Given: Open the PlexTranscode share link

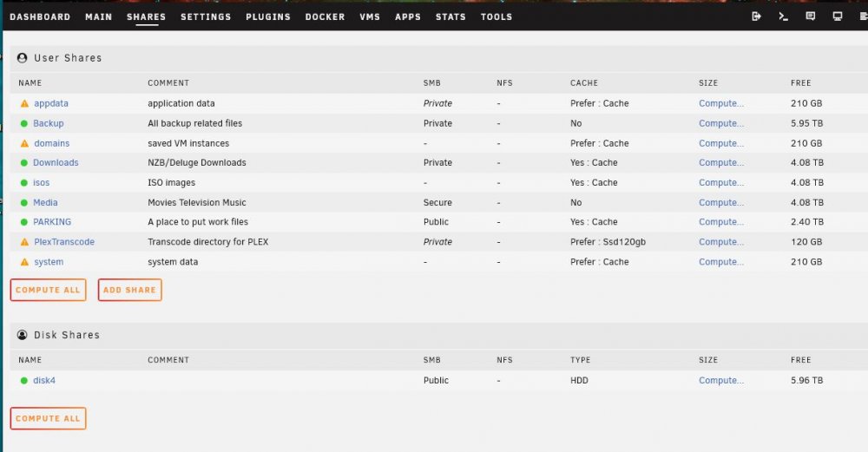Looking at the screenshot, I should 64,242.
